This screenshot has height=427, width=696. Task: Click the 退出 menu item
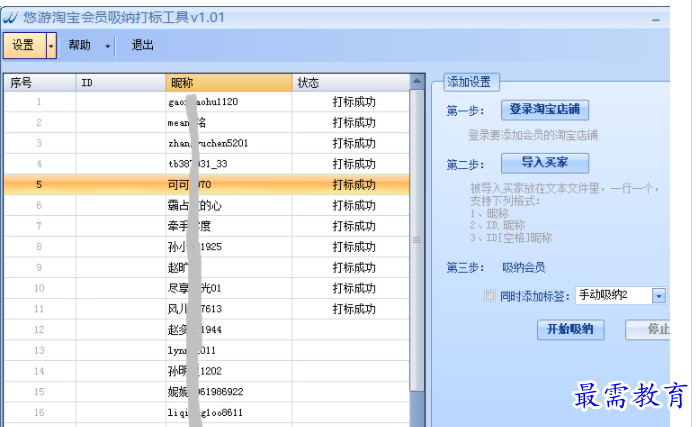click(x=142, y=45)
